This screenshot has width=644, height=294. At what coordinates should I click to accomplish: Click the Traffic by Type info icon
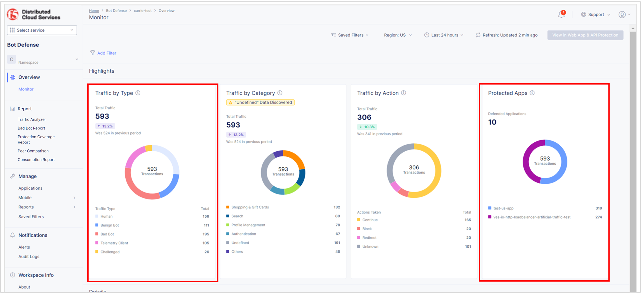pos(138,93)
